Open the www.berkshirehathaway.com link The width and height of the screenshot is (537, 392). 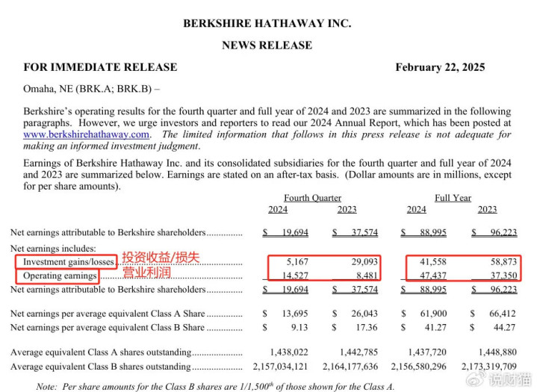point(87,134)
